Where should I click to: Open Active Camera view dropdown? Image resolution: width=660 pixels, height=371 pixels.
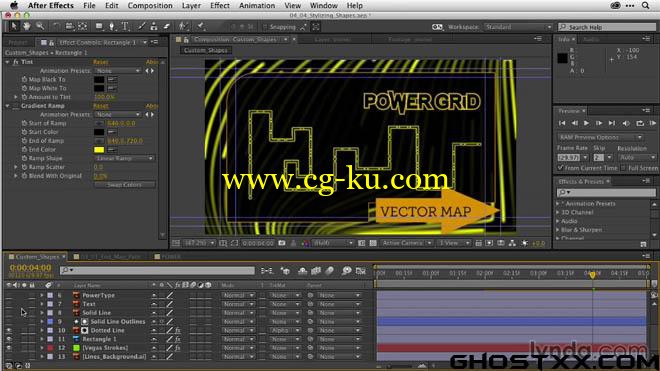point(407,243)
